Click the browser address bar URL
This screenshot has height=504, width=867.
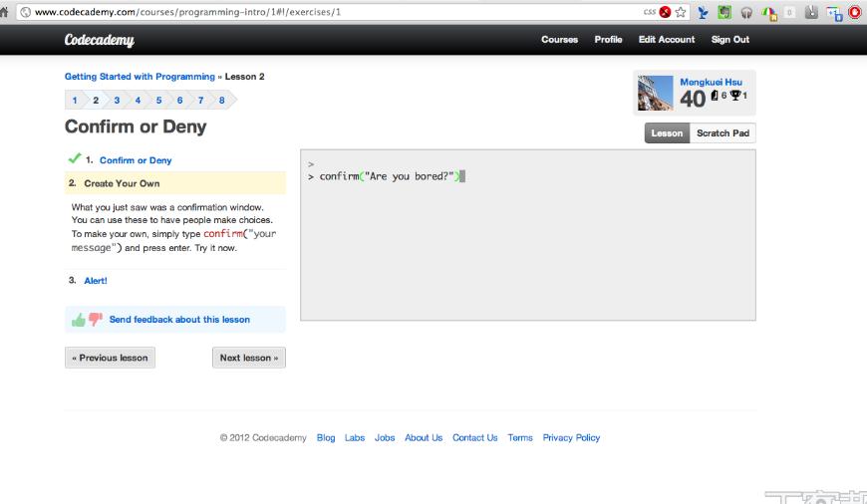click(x=188, y=12)
